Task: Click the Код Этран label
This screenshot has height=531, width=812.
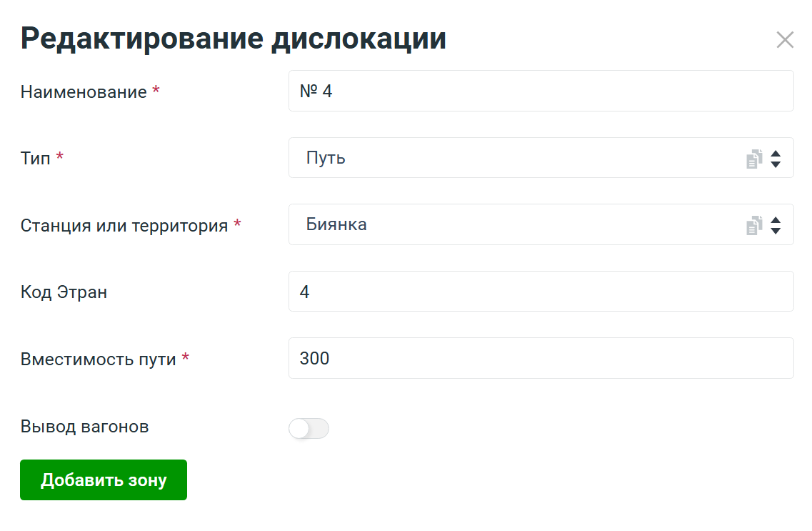Action: pos(64,292)
